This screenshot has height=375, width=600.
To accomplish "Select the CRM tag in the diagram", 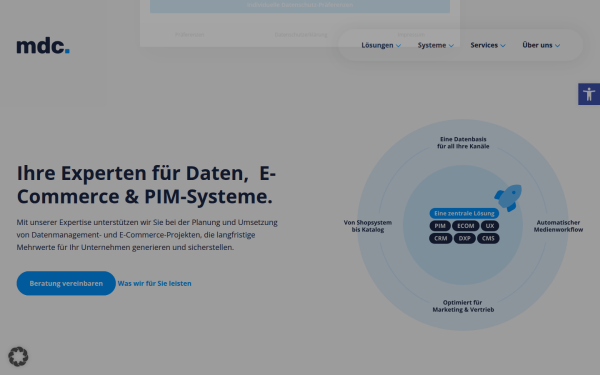I will (x=440, y=238).
